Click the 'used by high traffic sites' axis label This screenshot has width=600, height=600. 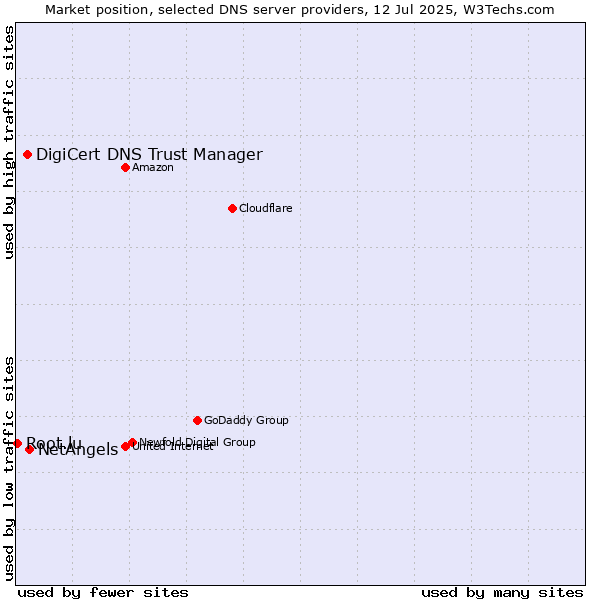click(9, 143)
